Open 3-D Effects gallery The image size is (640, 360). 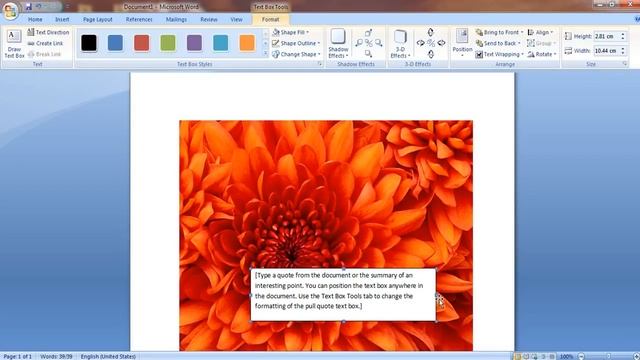(x=400, y=44)
